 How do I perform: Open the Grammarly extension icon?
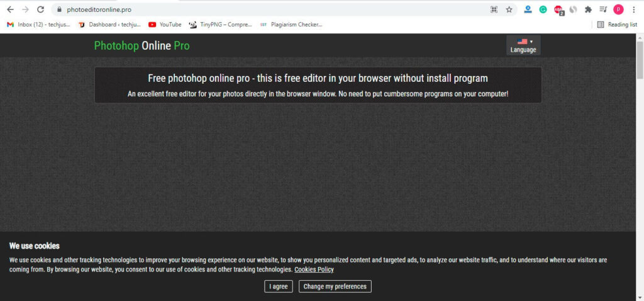543,9
